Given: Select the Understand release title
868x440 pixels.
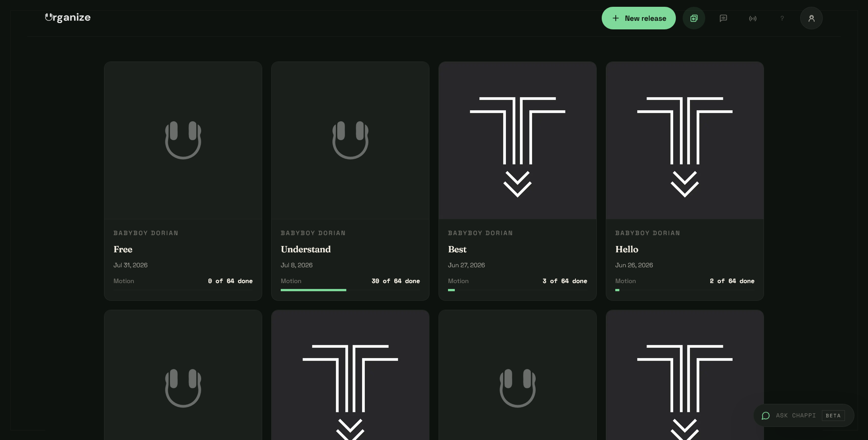Looking at the screenshot, I should point(306,249).
